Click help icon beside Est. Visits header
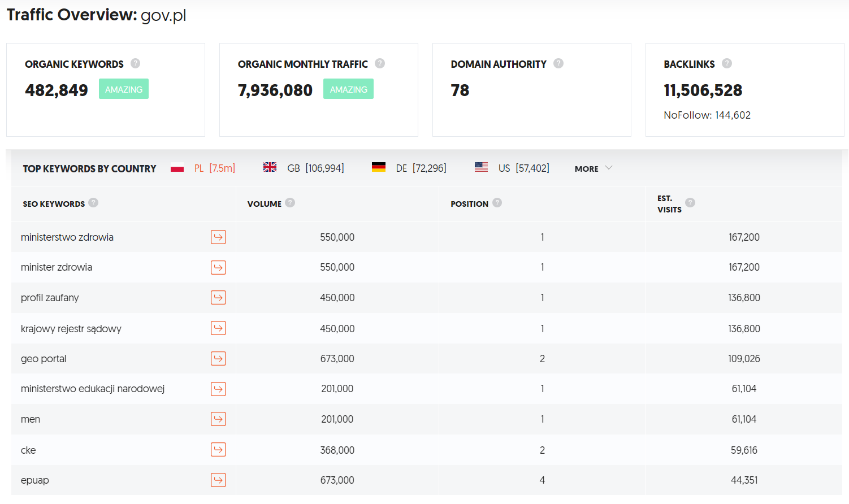The width and height of the screenshot is (849, 504). point(690,202)
